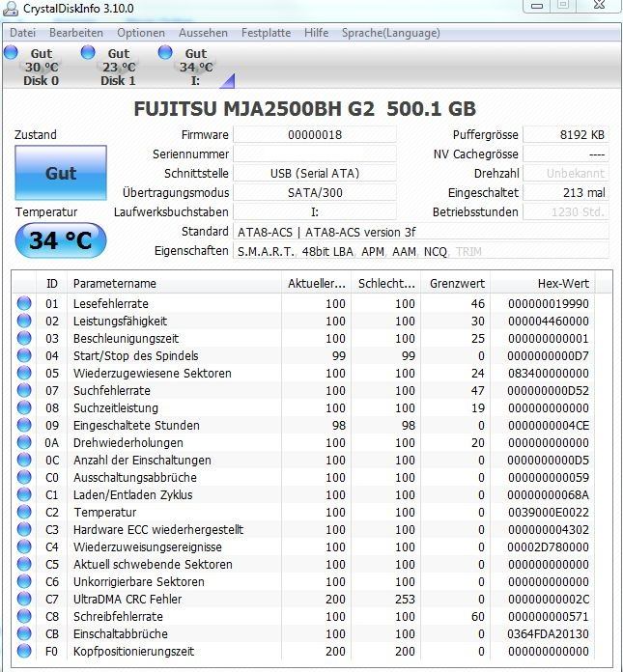623x672 pixels.
Task: Click status icon of Ausschaltungsabbrüche row
Action: (x=24, y=477)
